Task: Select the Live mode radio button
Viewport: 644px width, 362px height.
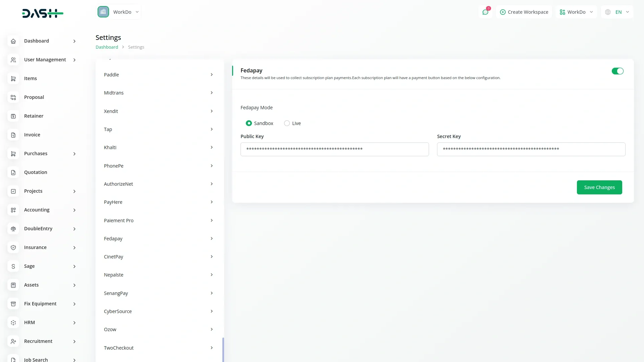Action: pos(287,123)
